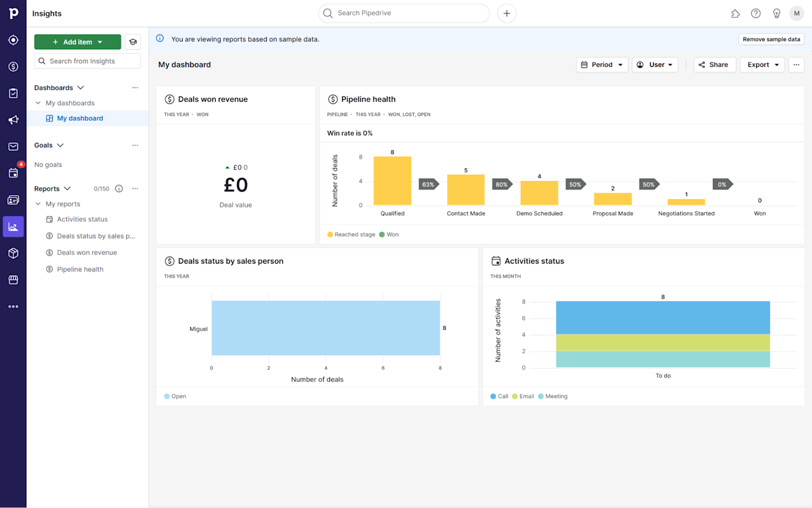Viewport: 812px width, 508px height.
Task: Click the sample data info icon
Action: coord(160,39)
